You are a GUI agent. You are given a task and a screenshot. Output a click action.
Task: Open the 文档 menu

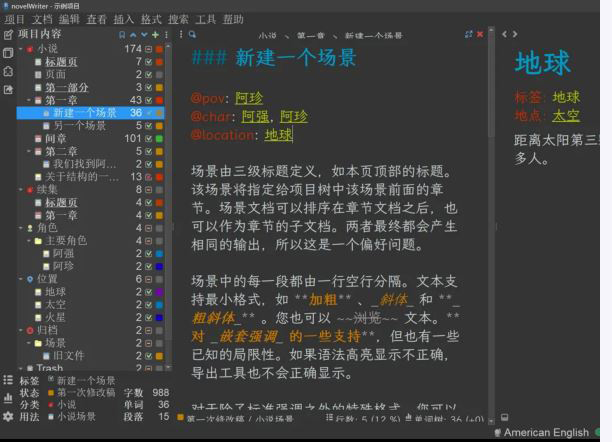tap(42, 19)
